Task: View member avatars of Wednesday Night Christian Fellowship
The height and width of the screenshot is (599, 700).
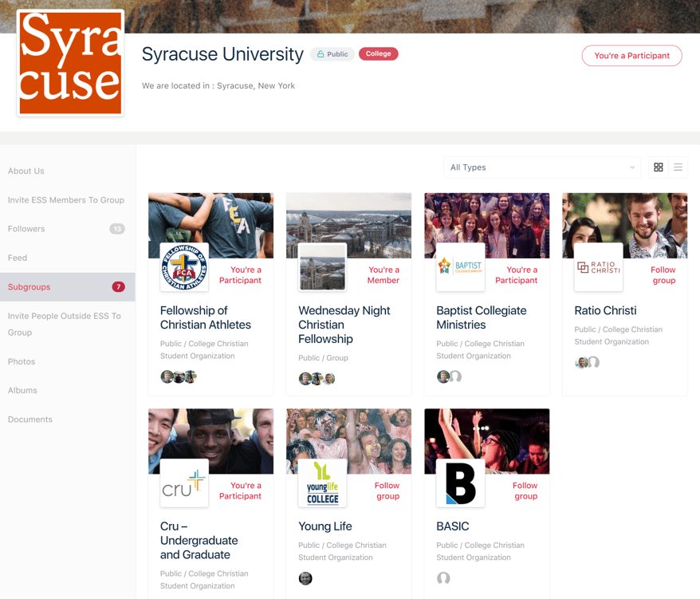Action: click(317, 379)
